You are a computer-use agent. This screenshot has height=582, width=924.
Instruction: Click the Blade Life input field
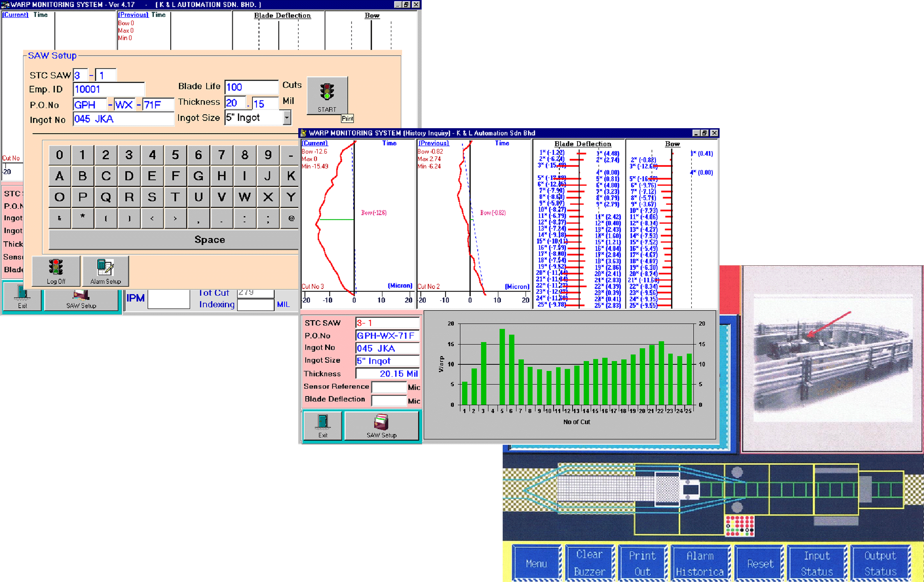point(251,87)
